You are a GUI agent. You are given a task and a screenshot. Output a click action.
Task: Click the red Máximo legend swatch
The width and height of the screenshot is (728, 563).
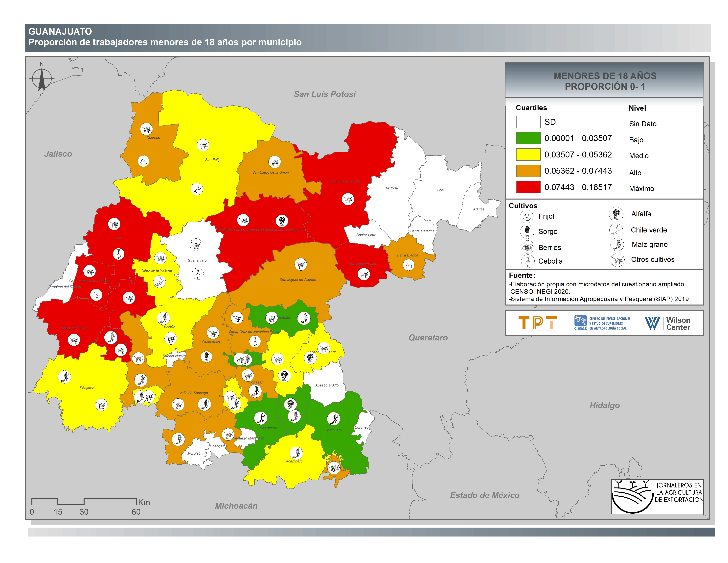[528, 187]
